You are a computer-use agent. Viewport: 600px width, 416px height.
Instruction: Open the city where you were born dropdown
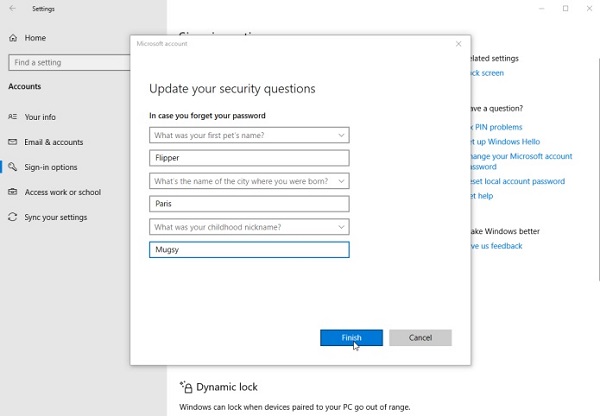249,181
